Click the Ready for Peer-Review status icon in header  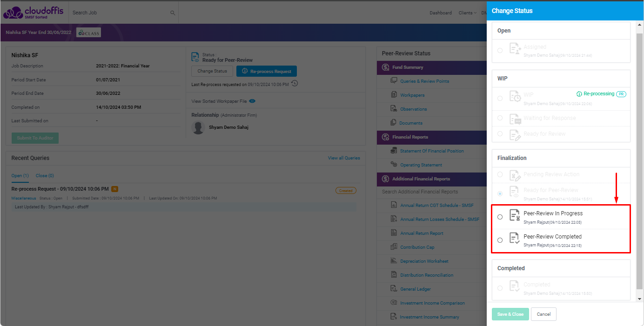click(195, 57)
